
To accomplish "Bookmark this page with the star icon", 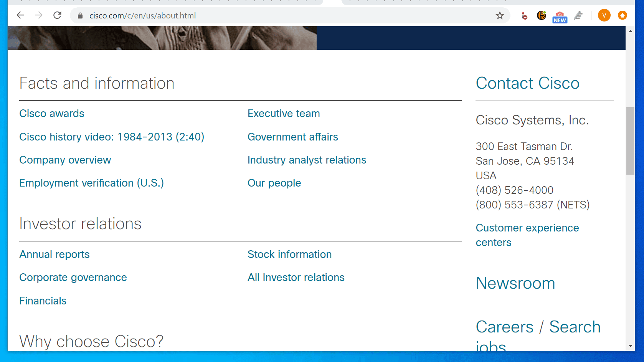I will point(500,15).
